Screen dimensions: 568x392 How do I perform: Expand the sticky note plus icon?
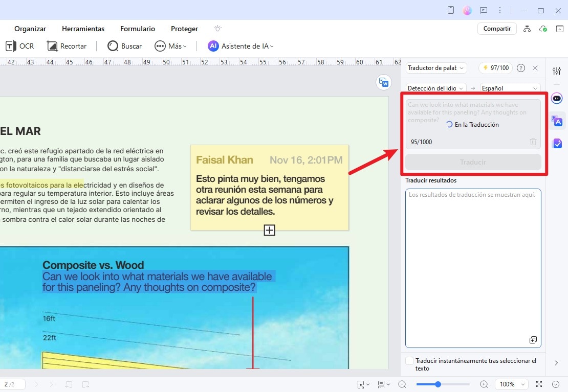click(269, 230)
